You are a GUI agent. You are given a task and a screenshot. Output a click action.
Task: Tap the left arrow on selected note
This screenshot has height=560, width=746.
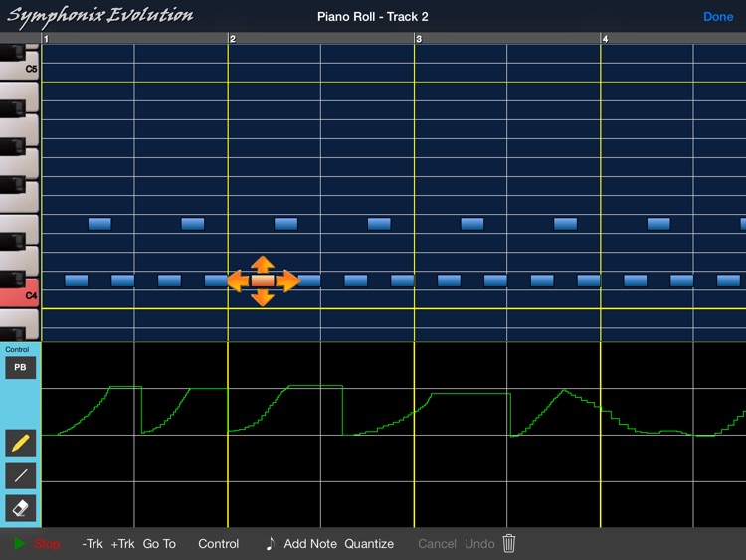pos(238,280)
